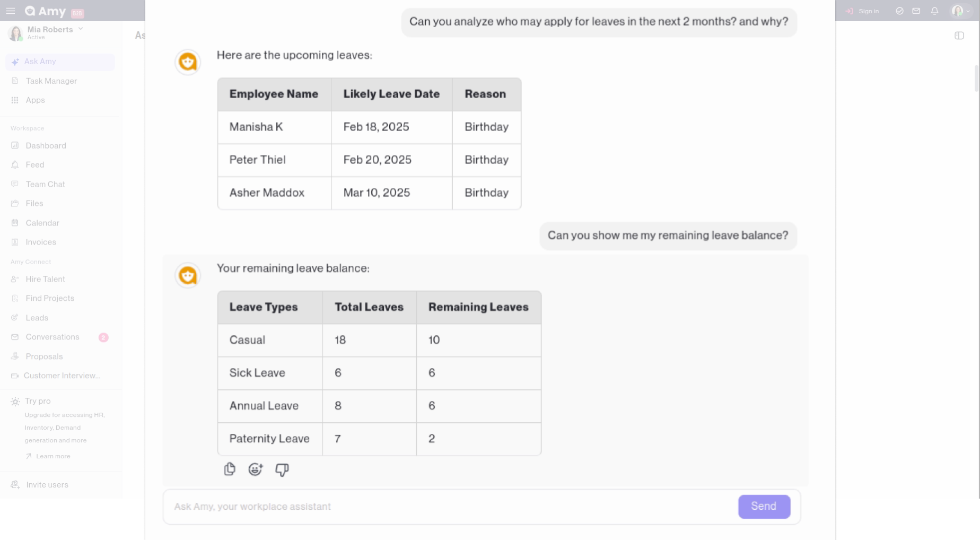Viewport: 980px width, 540px height.
Task: Open Task Manager in sidebar
Action: [51, 81]
